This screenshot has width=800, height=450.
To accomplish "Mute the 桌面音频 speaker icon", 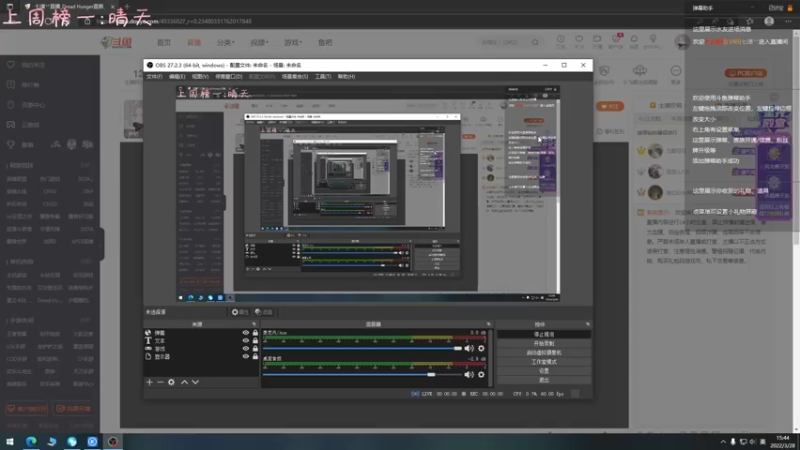I will point(469,374).
